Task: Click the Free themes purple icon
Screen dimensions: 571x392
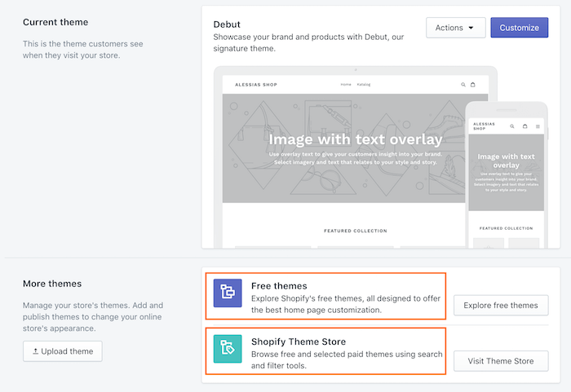Action: pyautogui.click(x=228, y=293)
